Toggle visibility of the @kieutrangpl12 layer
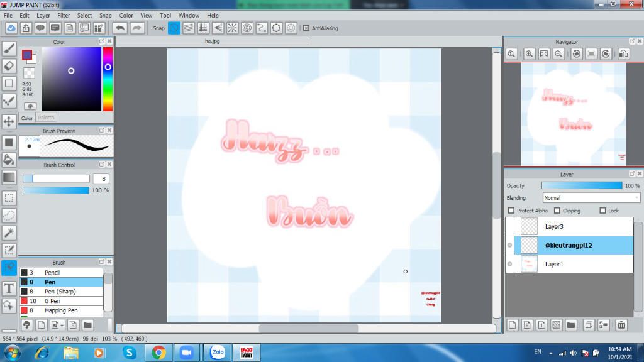This screenshot has height=362, width=644. (509, 246)
